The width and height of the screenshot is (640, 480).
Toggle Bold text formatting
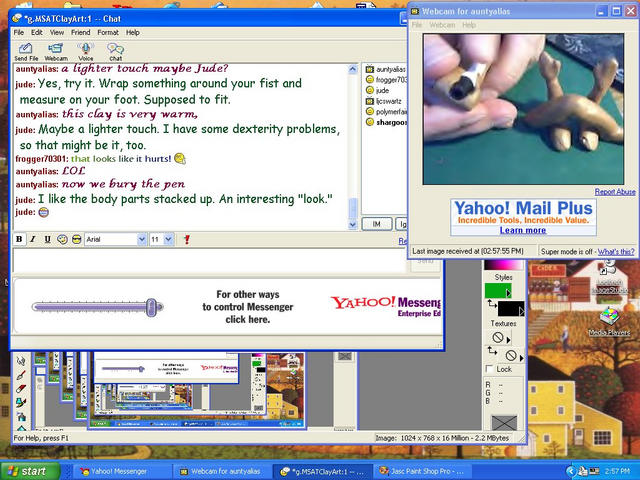coord(19,240)
